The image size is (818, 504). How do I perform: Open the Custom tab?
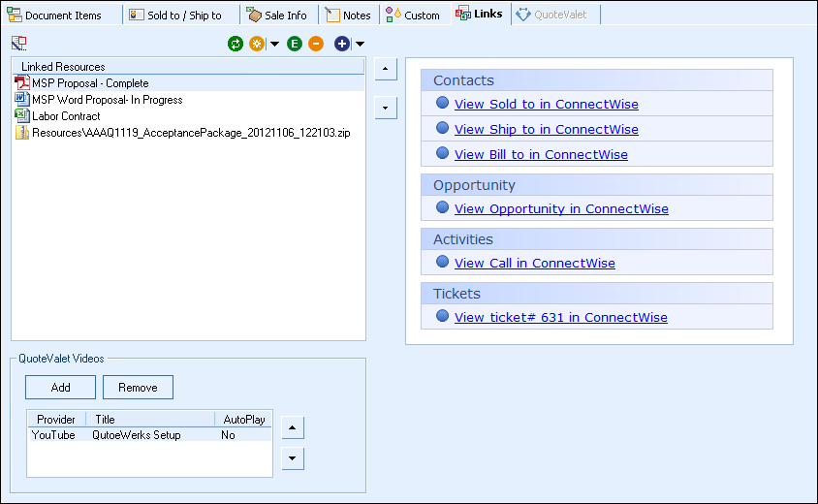(x=413, y=16)
